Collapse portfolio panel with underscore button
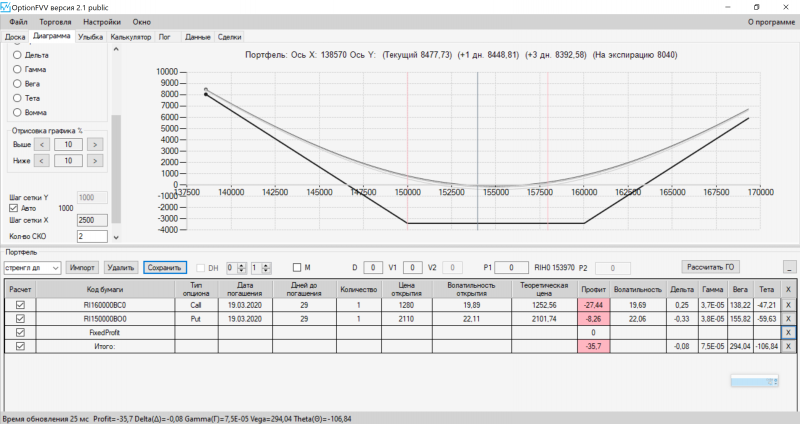800x424 pixels. coord(790,267)
